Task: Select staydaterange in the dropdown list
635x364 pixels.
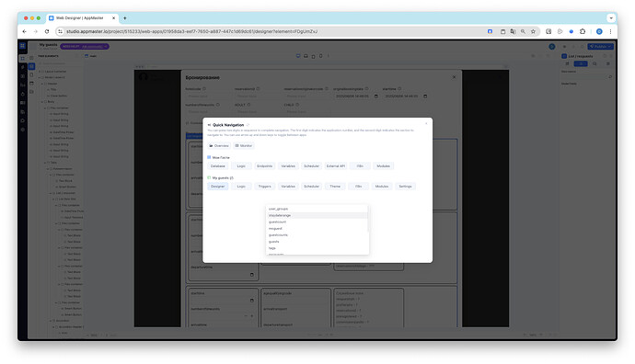Action: [317, 216]
